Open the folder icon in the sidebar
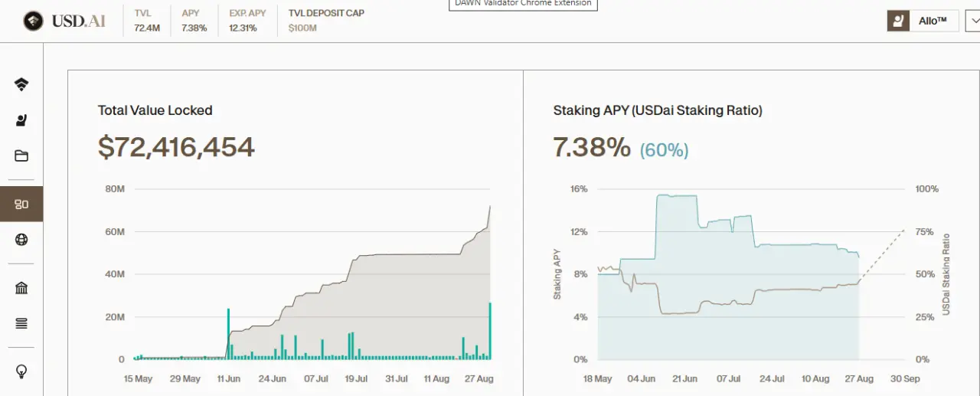The width and height of the screenshot is (980, 396). point(21,156)
